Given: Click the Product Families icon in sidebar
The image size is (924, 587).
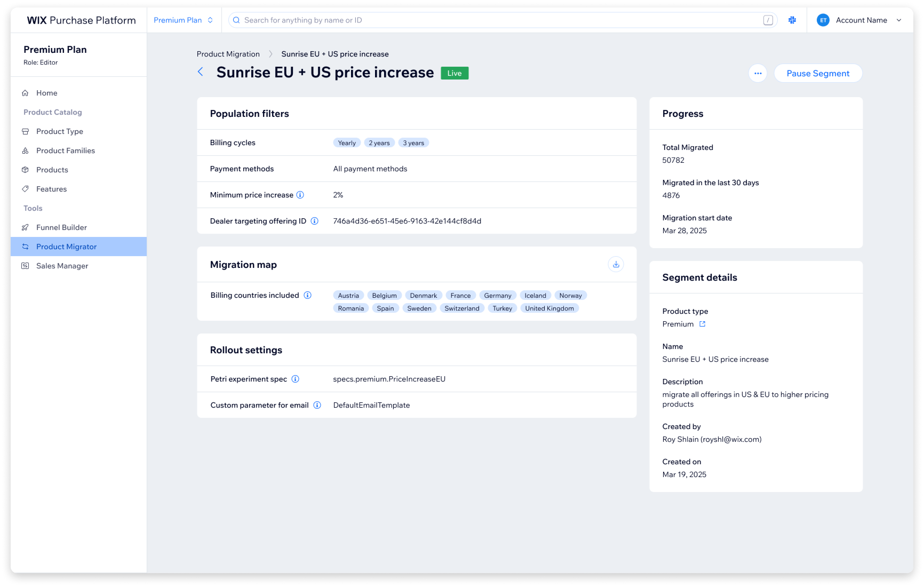Looking at the screenshot, I should 25,150.
